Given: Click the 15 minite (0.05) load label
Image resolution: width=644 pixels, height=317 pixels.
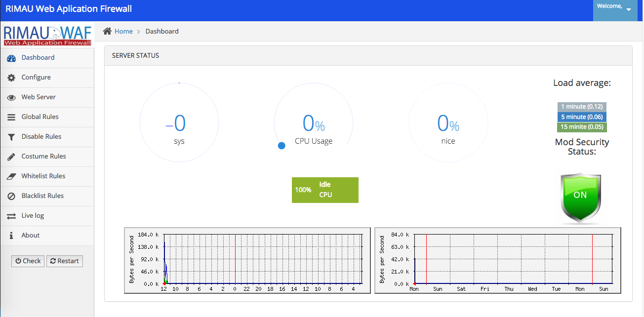Looking at the screenshot, I should click(x=582, y=127).
